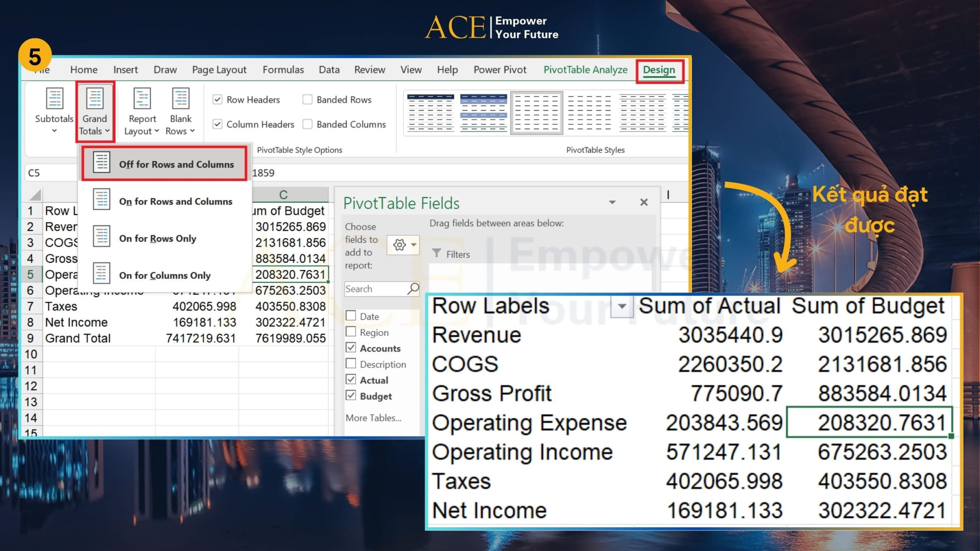Expand the PivotTable Fields pane options arrow
The height and width of the screenshot is (551, 980).
click(x=613, y=202)
